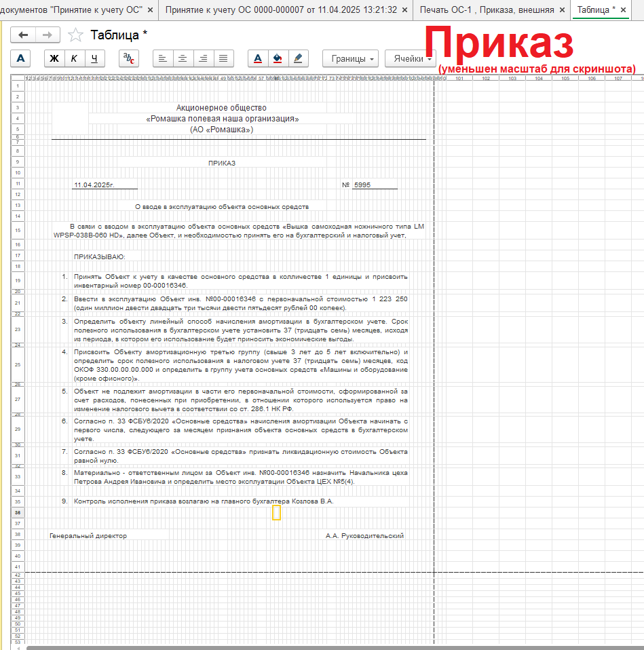Click the text Генеральный директор
Image resolution: width=644 pixels, height=650 pixels.
click(88, 536)
